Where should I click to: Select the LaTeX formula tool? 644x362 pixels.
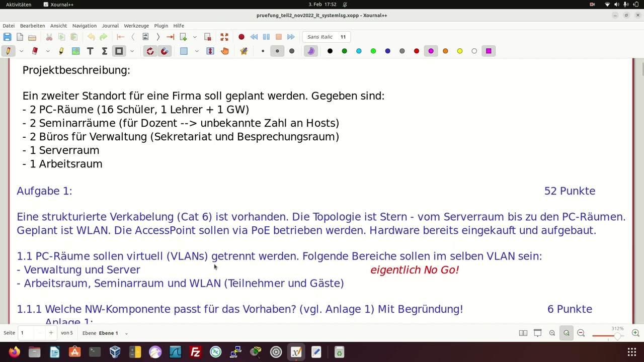[104, 51]
